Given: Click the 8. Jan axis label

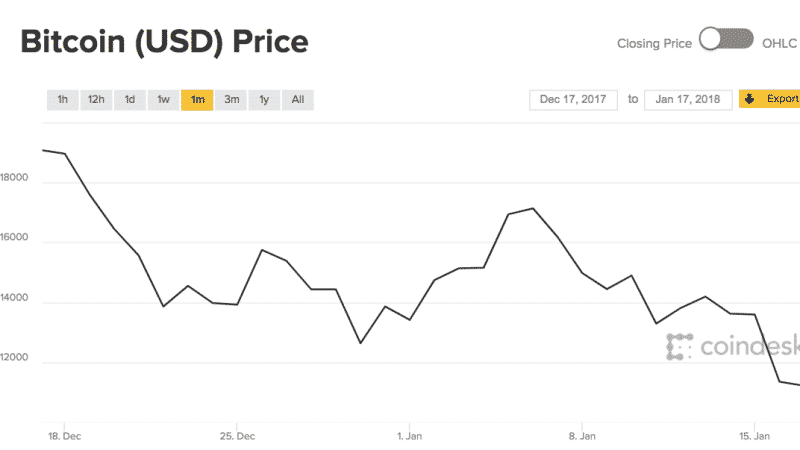Looking at the screenshot, I should pyautogui.click(x=582, y=436).
